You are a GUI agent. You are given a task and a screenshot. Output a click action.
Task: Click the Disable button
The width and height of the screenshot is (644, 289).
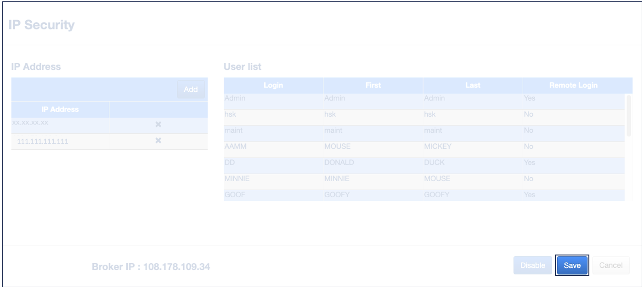(532, 265)
